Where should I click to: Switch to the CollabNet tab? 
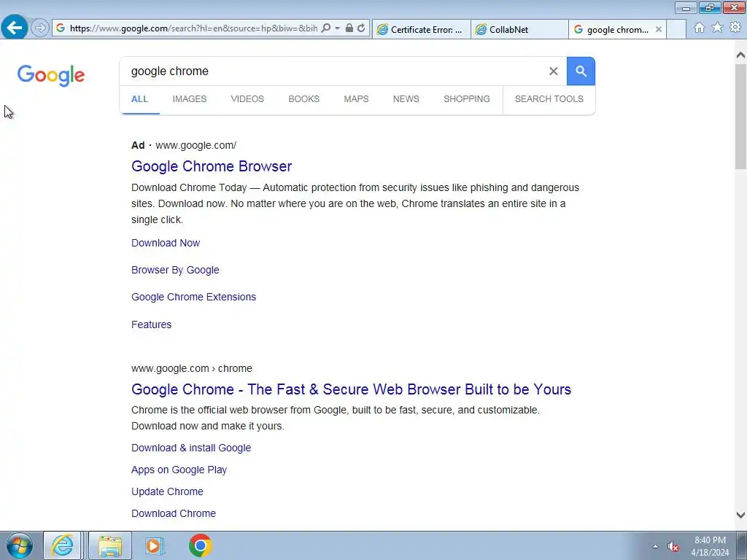(x=519, y=29)
